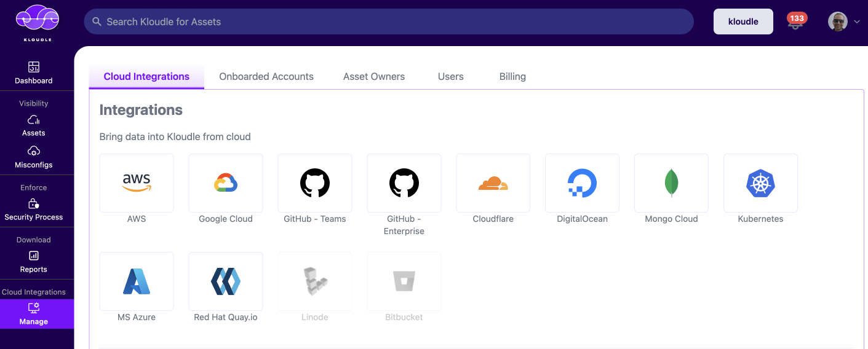Click 'Bring data into Kloudle from cloud' text
This screenshot has height=349, width=868.
[175, 136]
